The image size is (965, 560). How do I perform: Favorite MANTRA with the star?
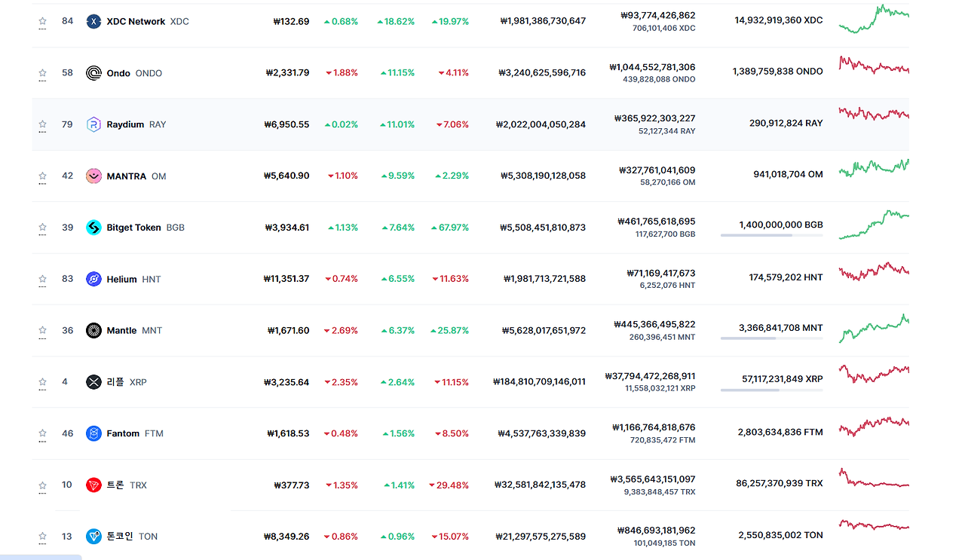43,176
